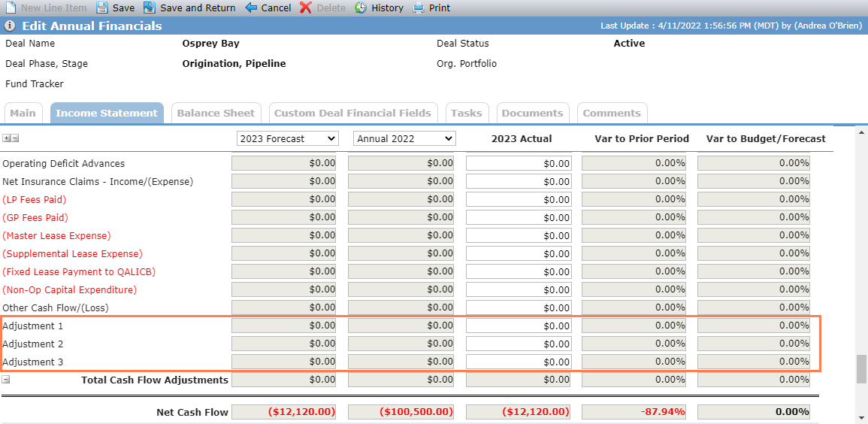Click 2023 Actual field for Master Lease Expense
868x424 pixels.
coord(519,236)
